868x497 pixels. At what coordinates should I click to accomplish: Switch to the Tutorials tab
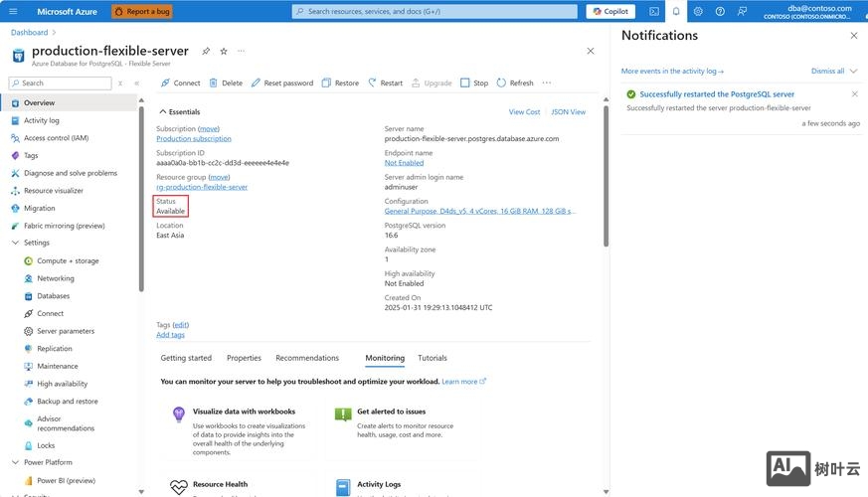(x=432, y=358)
